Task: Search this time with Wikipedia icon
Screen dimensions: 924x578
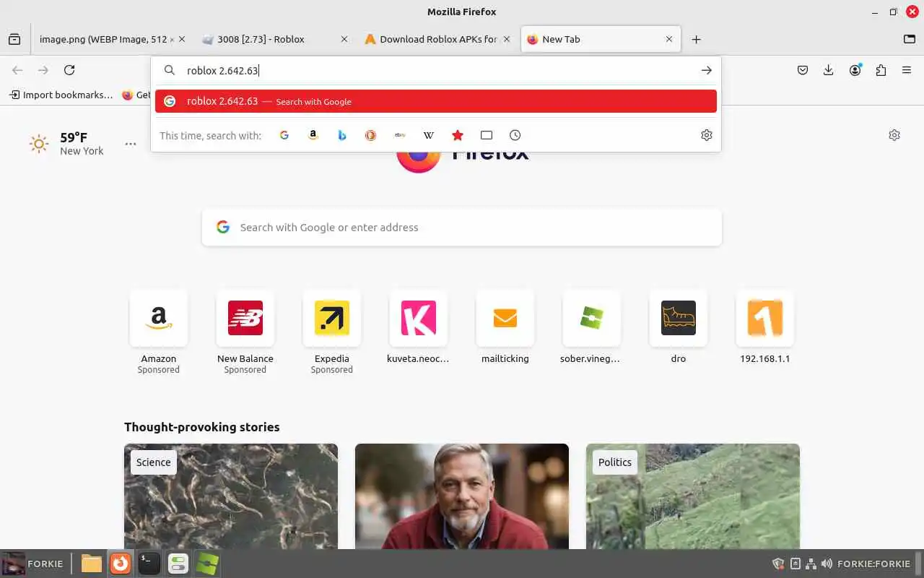Action: click(429, 135)
